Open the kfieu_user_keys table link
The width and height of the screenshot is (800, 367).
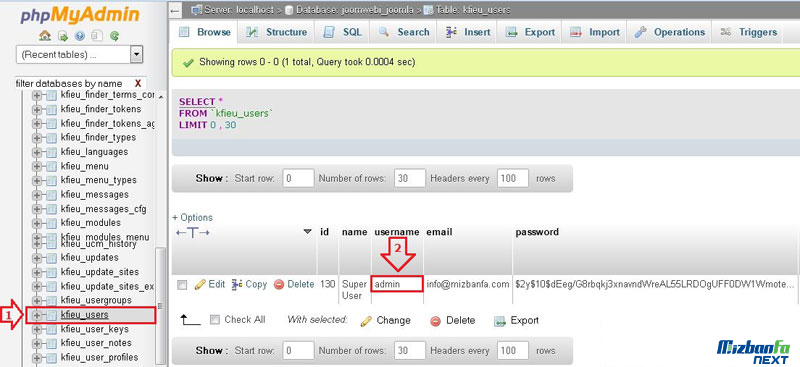[x=94, y=329]
